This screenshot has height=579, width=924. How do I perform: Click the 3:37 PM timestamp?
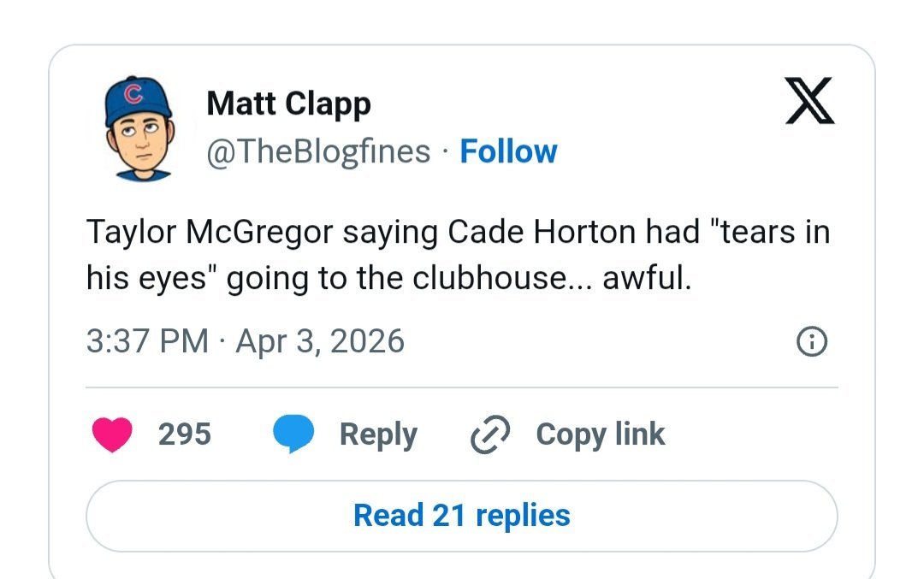click(147, 341)
